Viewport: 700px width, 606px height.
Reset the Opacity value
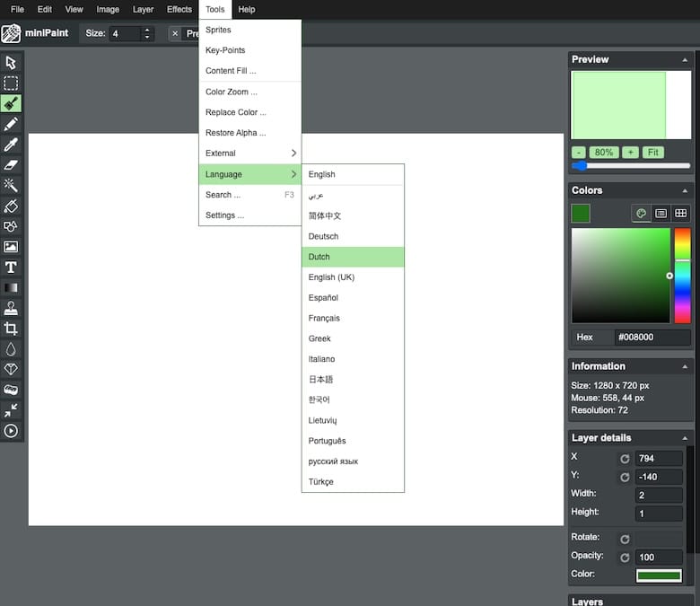tap(625, 558)
